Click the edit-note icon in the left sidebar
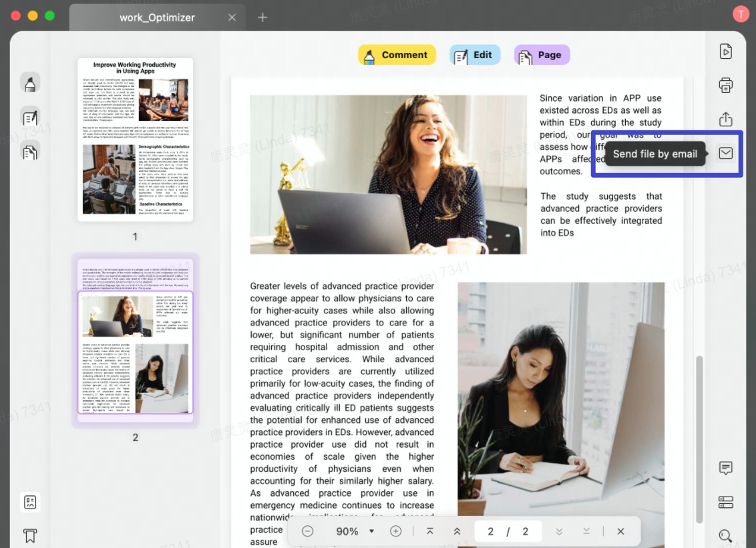 pyautogui.click(x=30, y=118)
